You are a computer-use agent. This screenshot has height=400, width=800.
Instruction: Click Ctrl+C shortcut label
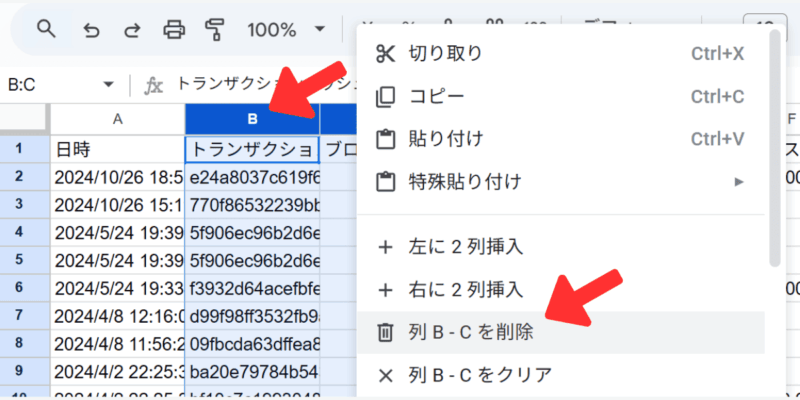[x=717, y=96]
